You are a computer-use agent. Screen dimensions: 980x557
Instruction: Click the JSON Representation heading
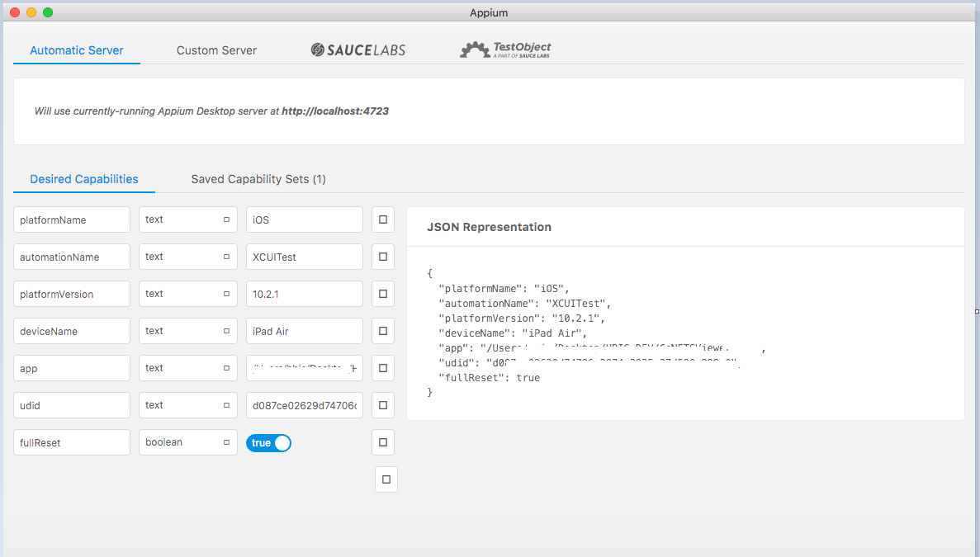tap(489, 227)
